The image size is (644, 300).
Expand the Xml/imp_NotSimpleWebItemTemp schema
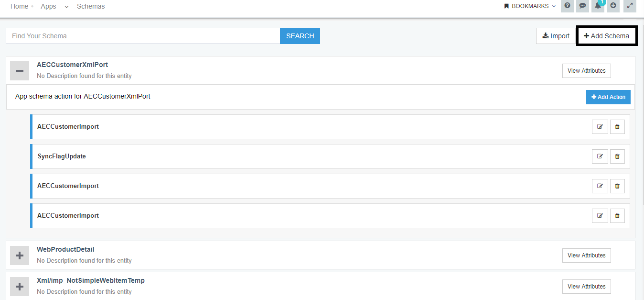(x=20, y=286)
